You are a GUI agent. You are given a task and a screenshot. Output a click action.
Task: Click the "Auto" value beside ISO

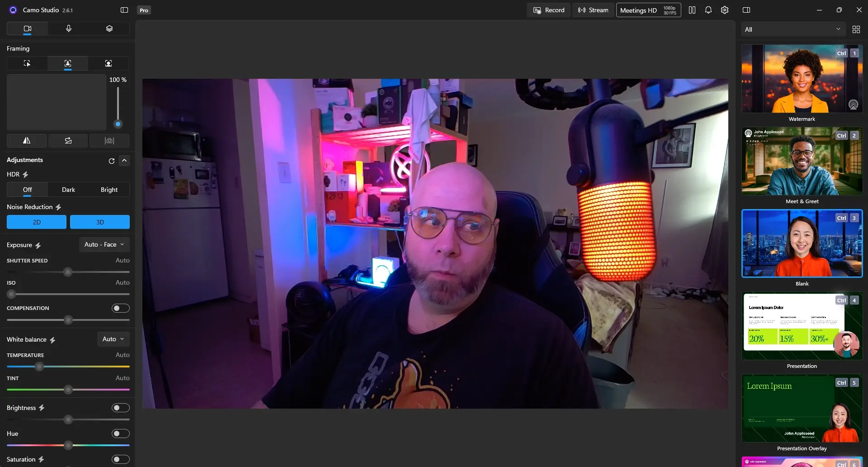tap(123, 282)
